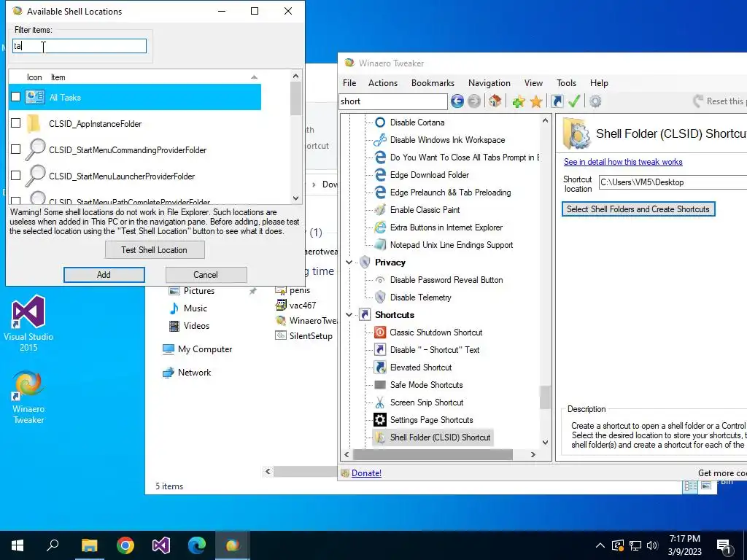
Task: Select Disable Windows Ink Workspace tweak
Action: (447, 140)
